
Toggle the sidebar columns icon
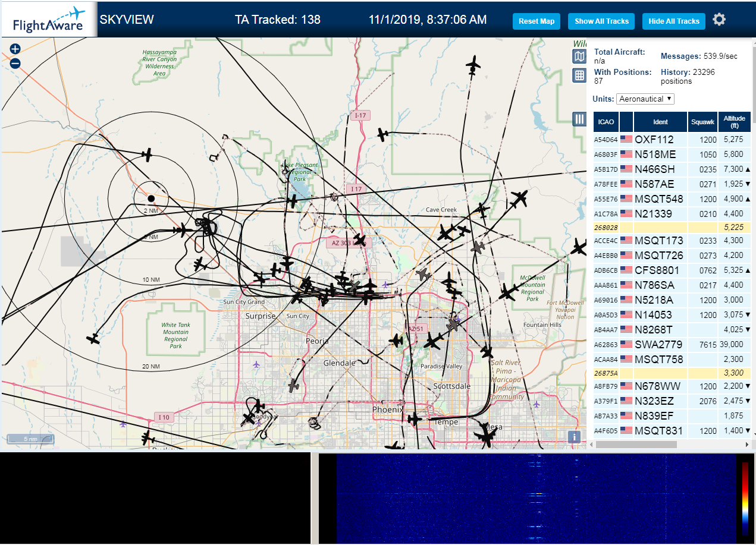click(579, 119)
